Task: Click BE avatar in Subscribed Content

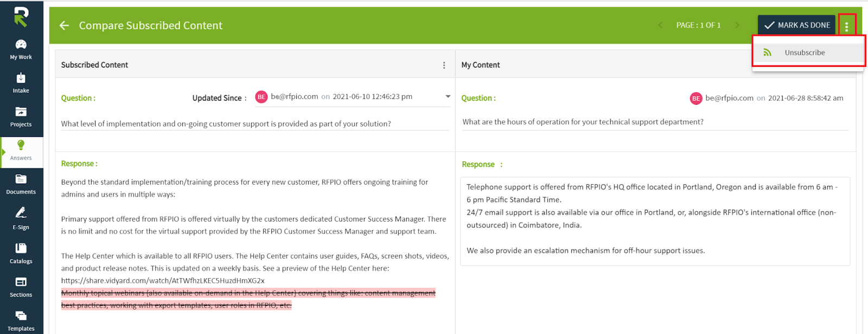Action: click(x=261, y=97)
